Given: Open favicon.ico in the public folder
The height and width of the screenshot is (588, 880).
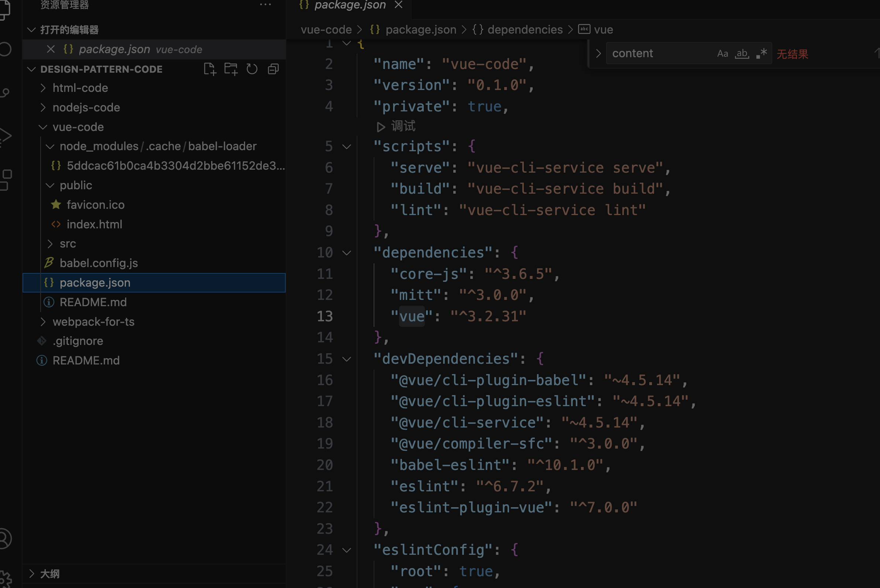Looking at the screenshot, I should 154,205.
